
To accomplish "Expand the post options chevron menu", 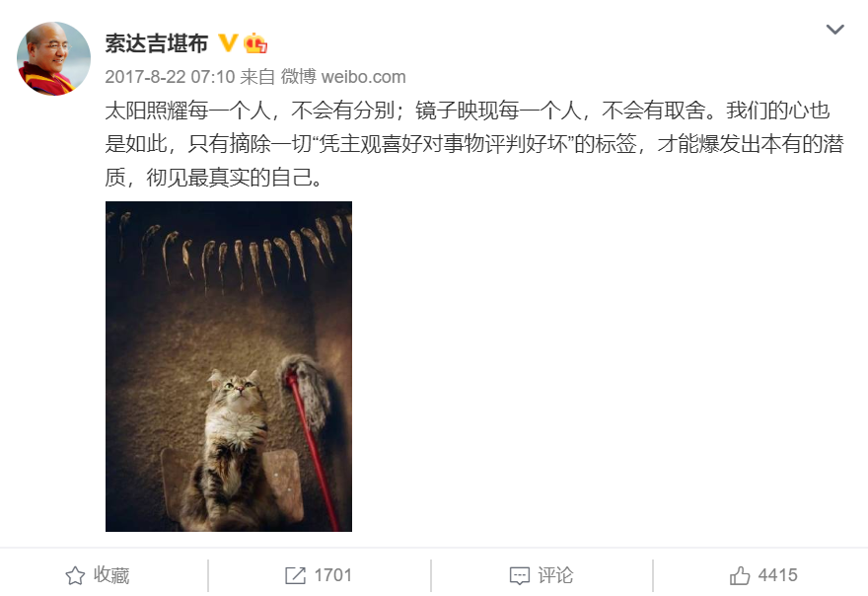I will [x=834, y=30].
